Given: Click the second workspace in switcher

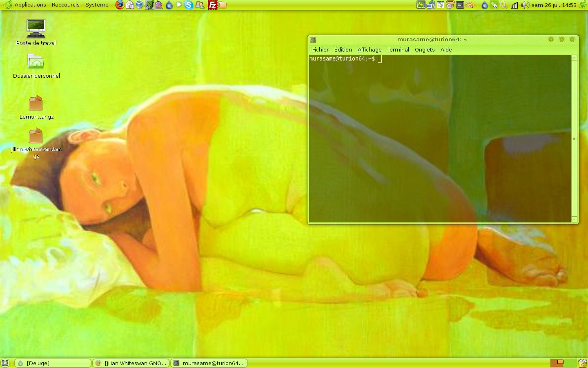Looking at the screenshot, I should (570, 363).
